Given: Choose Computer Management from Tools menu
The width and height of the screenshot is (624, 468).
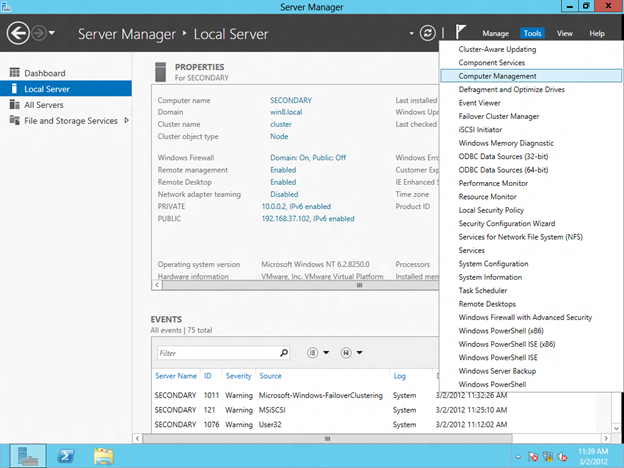Looking at the screenshot, I should click(497, 75).
